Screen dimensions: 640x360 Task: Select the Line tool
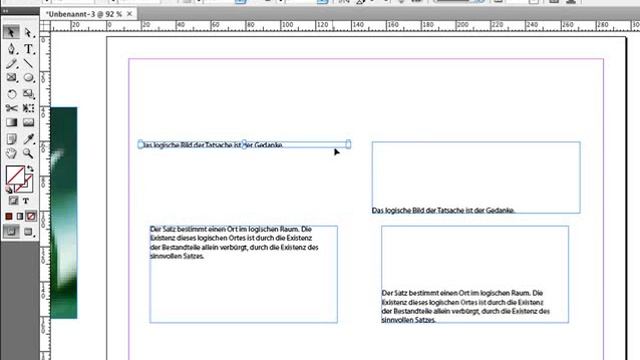click(x=28, y=63)
